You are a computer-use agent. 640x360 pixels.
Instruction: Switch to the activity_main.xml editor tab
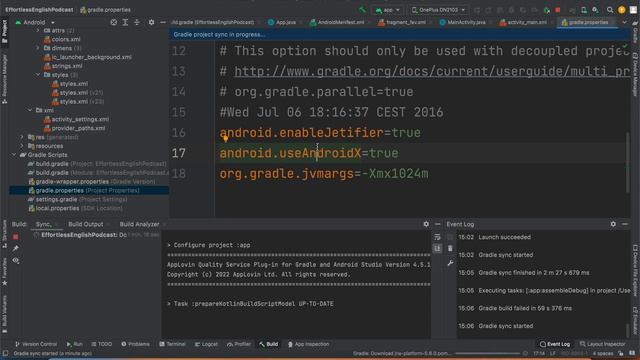[x=524, y=22]
